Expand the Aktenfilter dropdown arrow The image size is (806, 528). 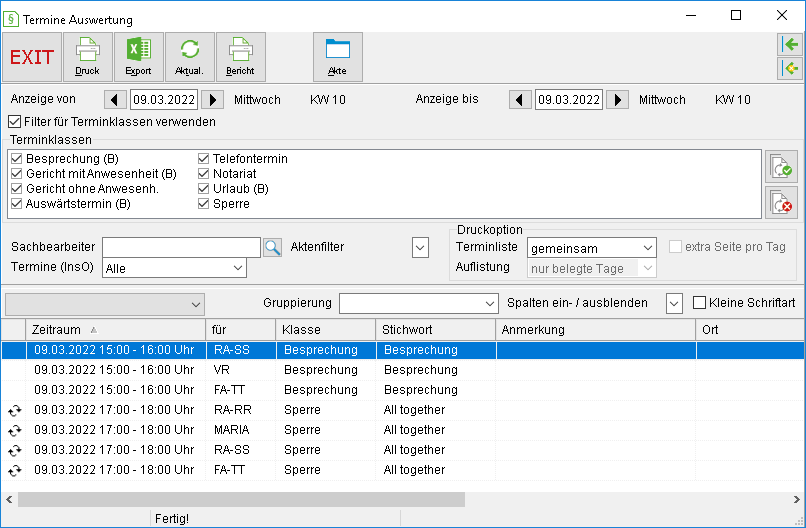pos(420,247)
